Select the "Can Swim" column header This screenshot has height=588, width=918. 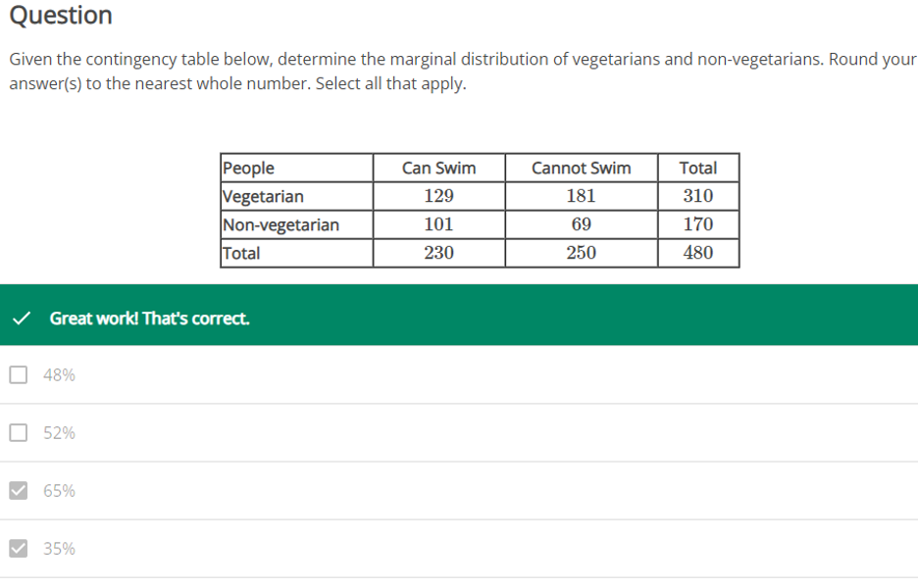pyautogui.click(x=438, y=168)
